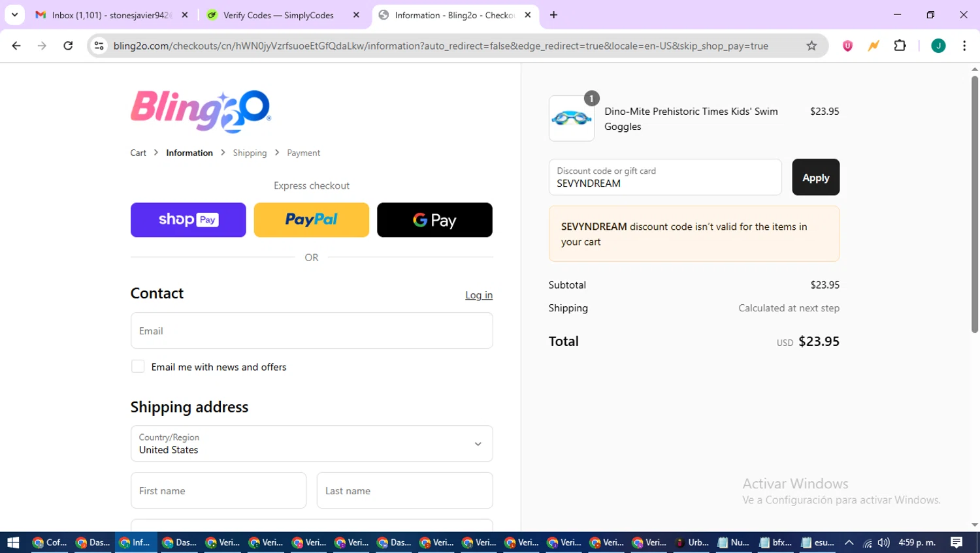The height and width of the screenshot is (553, 980).
Task: Focus the Email input field
Action: pos(312,330)
